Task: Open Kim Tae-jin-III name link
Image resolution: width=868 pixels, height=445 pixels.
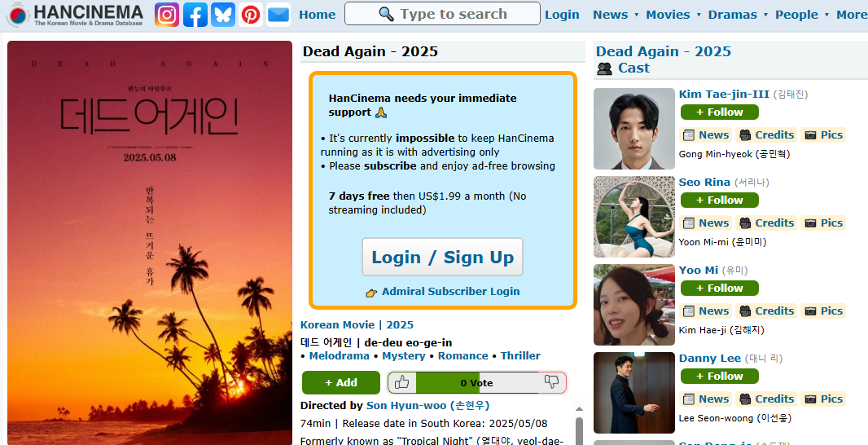Action: pyautogui.click(x=724, y=95)
